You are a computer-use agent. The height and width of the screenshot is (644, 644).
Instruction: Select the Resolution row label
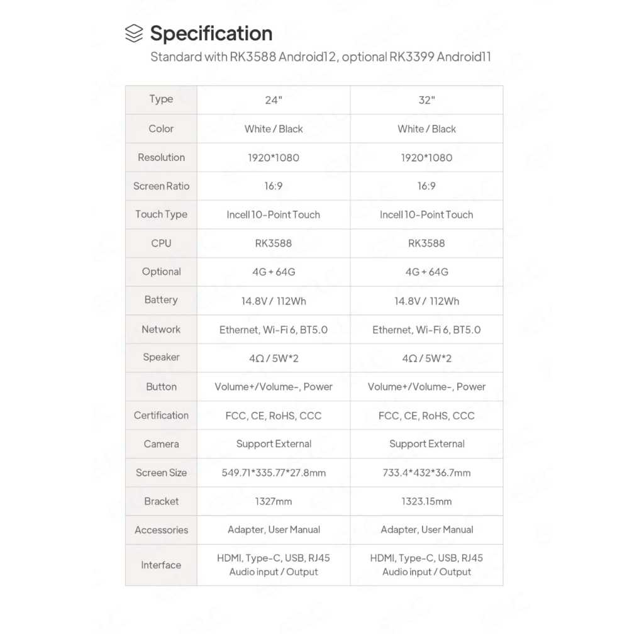161,157
